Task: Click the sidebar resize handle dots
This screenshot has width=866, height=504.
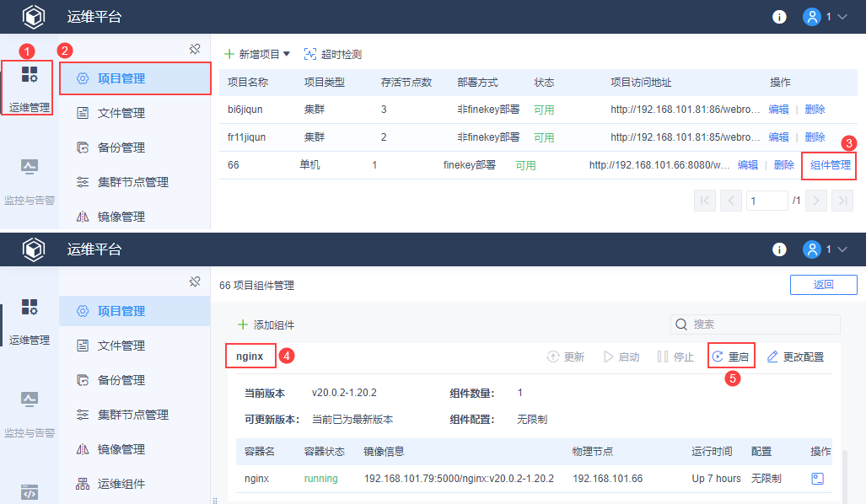Action: pyautogui.click(x=215, y=500)
